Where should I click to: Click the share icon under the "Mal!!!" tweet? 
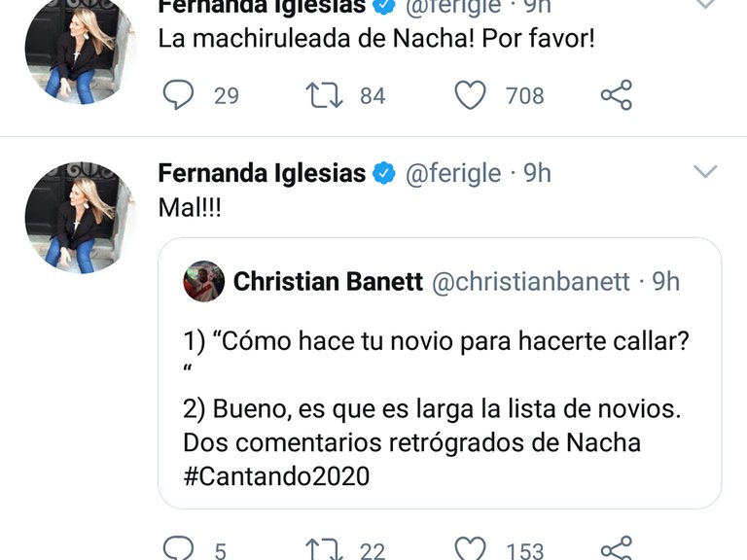pyautogui.click(x=616, y=548)
